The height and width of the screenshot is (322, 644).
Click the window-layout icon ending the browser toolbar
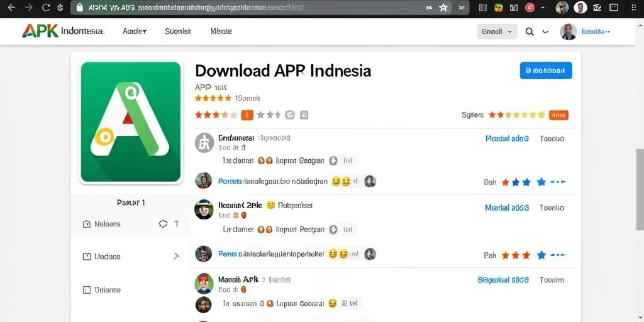pyautogui.click(x=614, y=8)
